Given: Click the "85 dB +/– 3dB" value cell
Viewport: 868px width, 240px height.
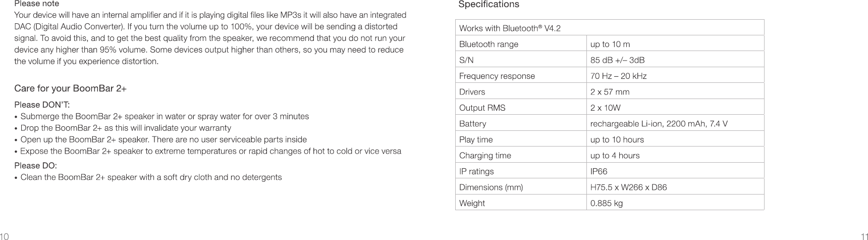Looking at the screenshot, I should point(617,60).
